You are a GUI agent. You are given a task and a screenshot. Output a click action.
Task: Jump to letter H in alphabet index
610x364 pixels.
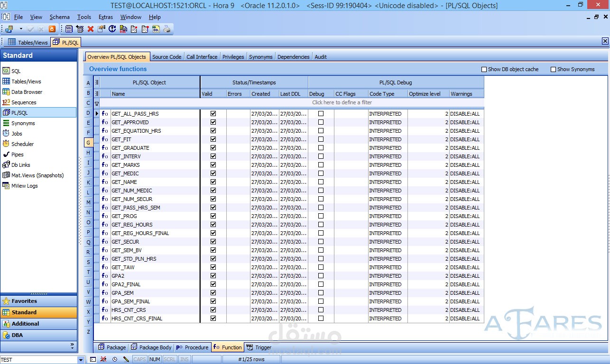tap(88, 153)
